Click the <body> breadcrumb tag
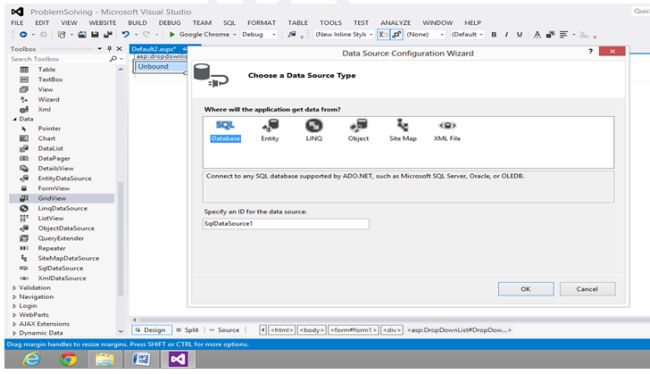The height and width of the screenshot is (374, 650). [312, 330]
